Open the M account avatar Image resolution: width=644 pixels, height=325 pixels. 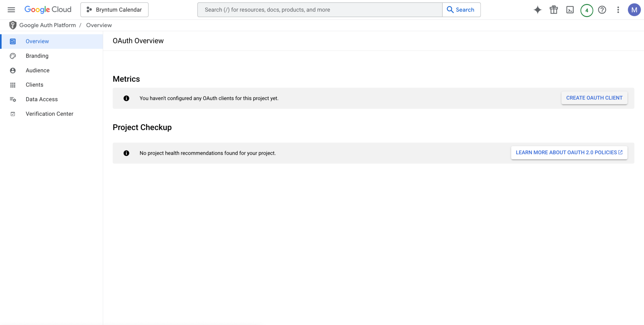tap(634, 10)
